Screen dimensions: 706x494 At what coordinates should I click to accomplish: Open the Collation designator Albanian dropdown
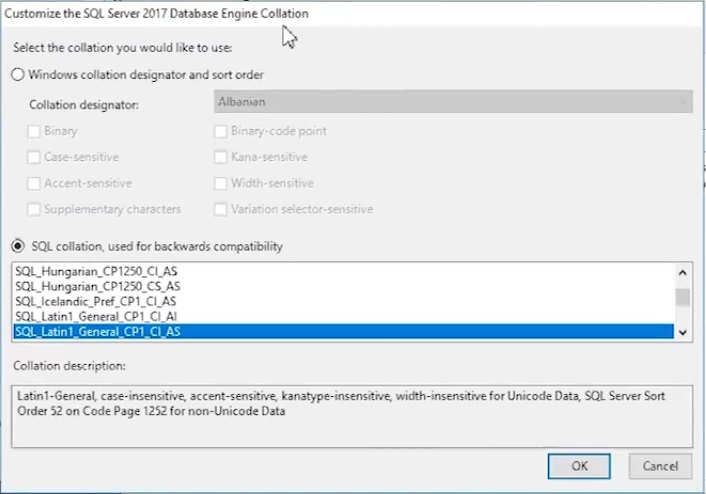click(x=453, y=102)
